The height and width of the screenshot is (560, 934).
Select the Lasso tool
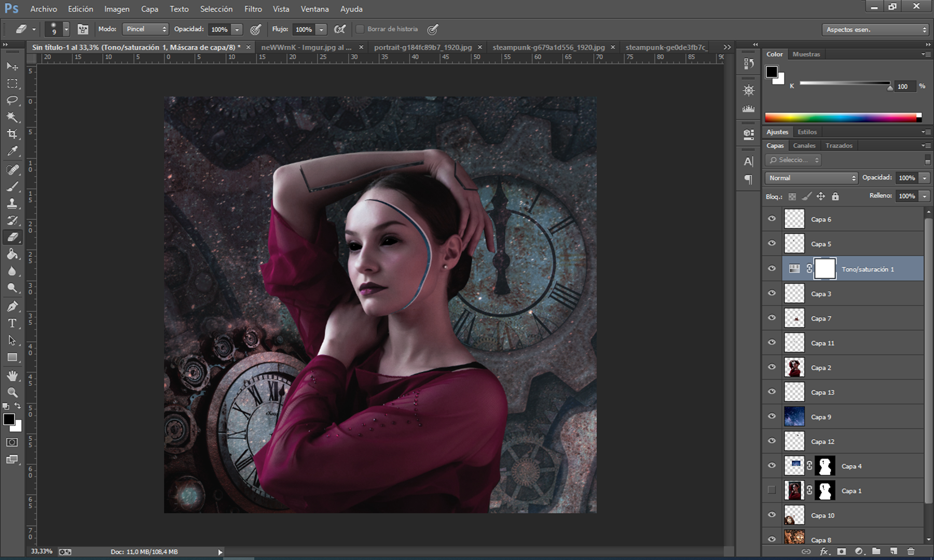click(12, 101)
